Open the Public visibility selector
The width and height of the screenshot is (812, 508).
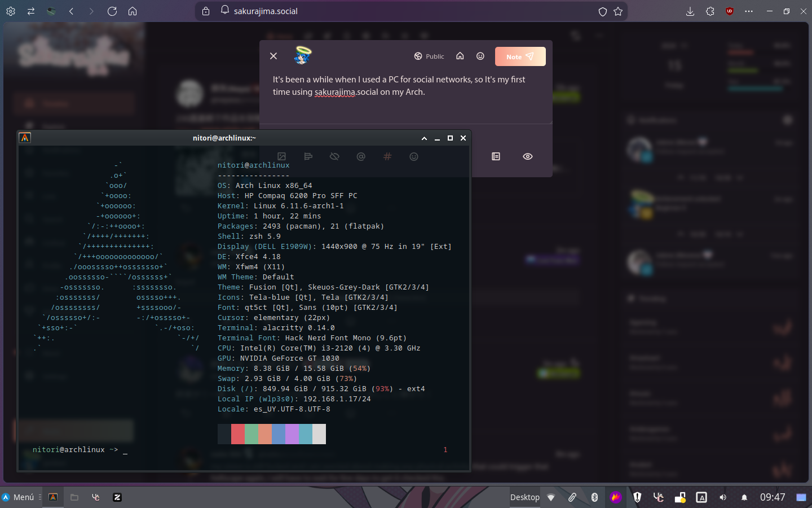tap(429, 56)
